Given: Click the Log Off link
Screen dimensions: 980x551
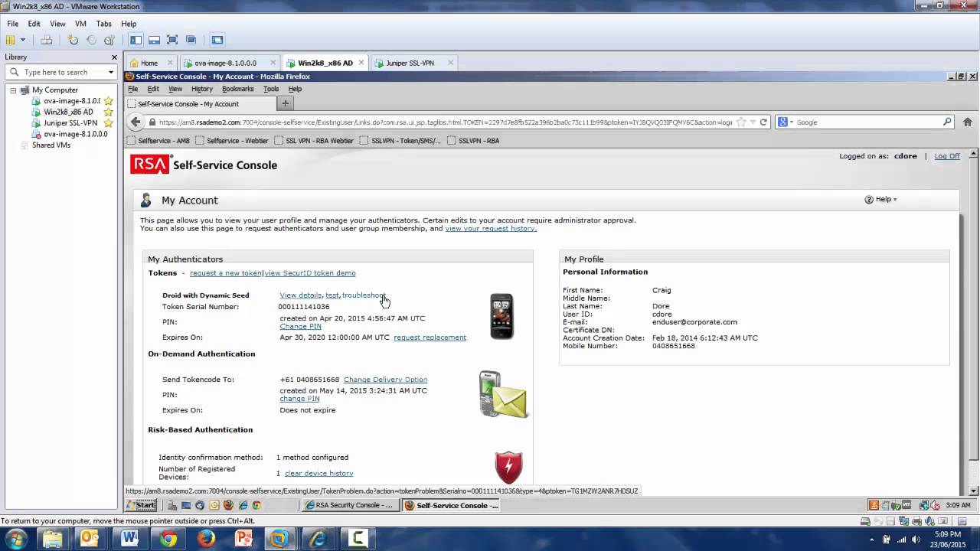Looking at the screenshot, I should coord(947,156).
